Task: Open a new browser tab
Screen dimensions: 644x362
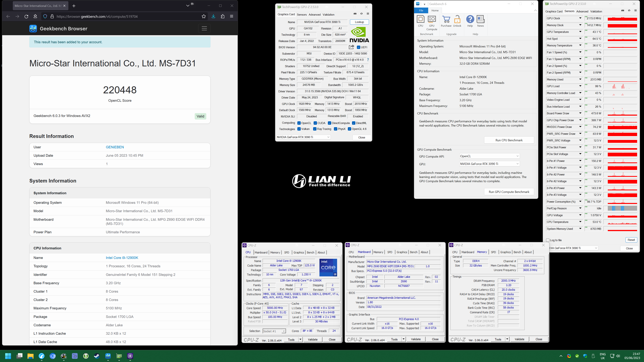Action: click(74, 6)
